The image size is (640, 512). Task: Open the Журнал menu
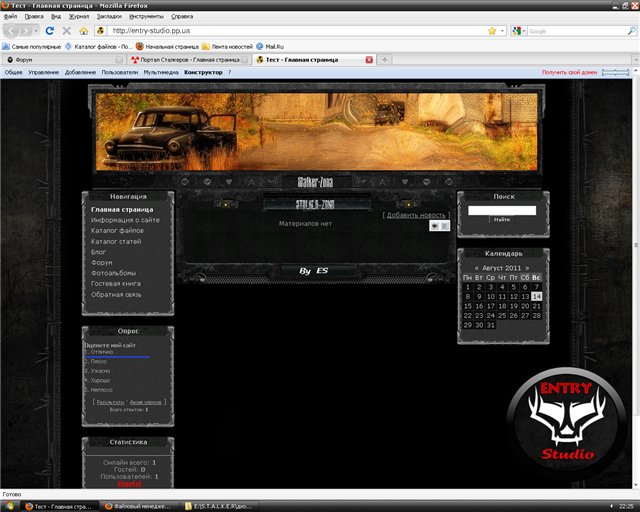(x=79, y=16)
